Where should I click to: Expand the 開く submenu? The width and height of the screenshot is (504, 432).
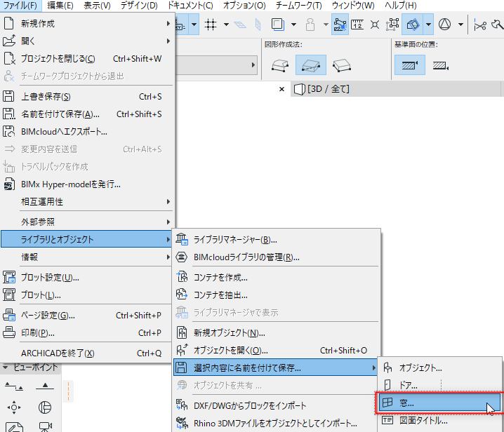(x=87, y=41)
